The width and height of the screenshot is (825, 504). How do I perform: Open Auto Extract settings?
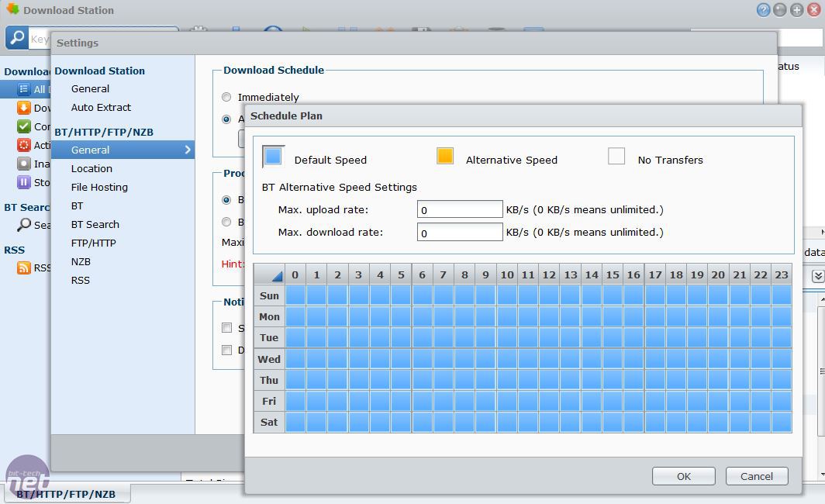(x=101, y=107)
